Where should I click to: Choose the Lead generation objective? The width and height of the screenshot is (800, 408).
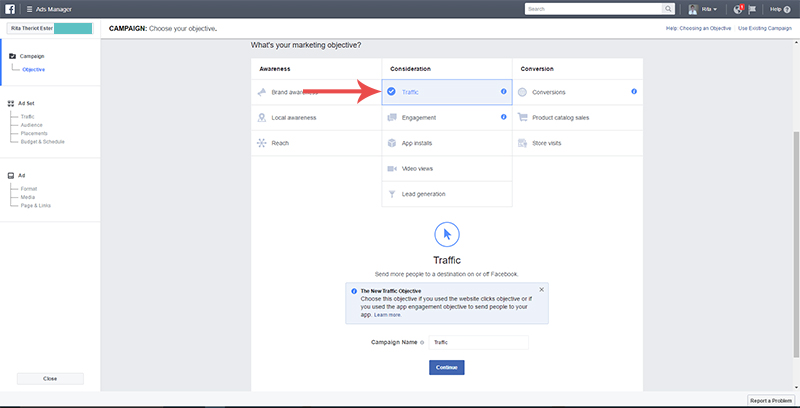[447, 194]
